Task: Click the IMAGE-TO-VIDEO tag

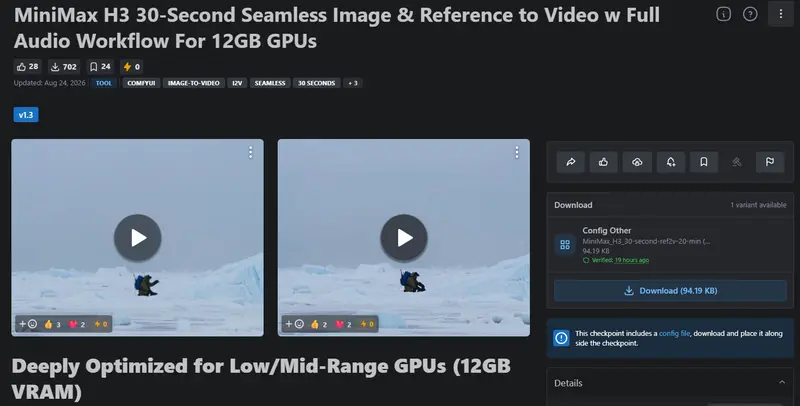Action: click(194, 83)
